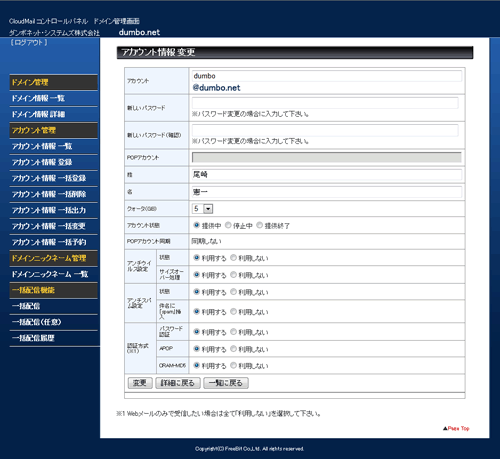Jump up via the Page Top link
Viewport: 500px width, 459px height.
pos(456,428)
